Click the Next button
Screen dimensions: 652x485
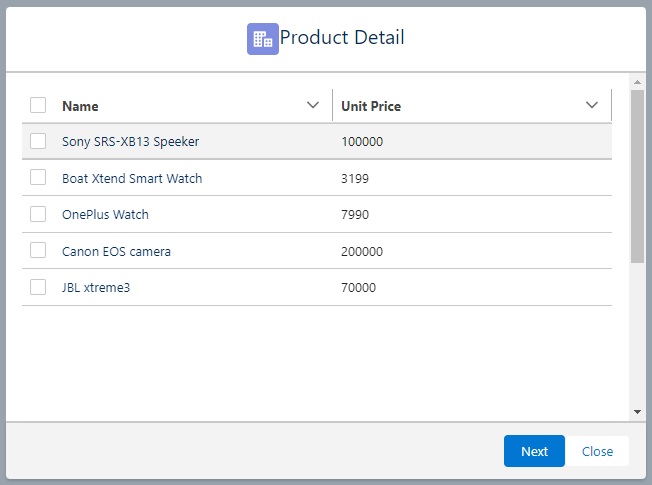click(x=534, y=451)
